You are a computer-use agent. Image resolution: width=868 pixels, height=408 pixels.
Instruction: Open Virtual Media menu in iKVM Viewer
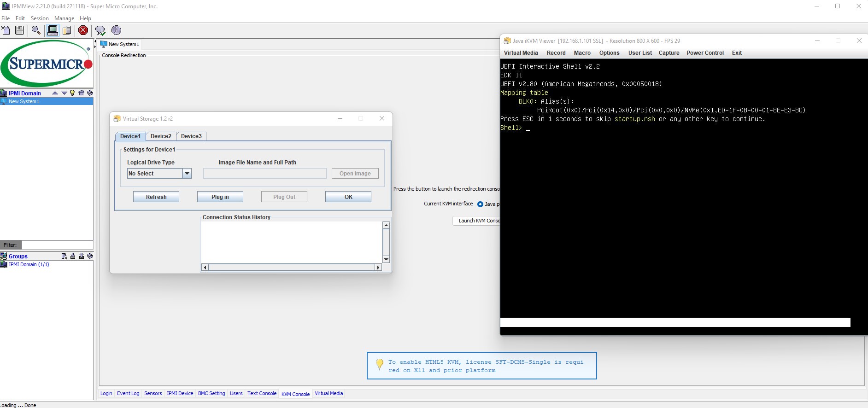click(x=521, y=53)
